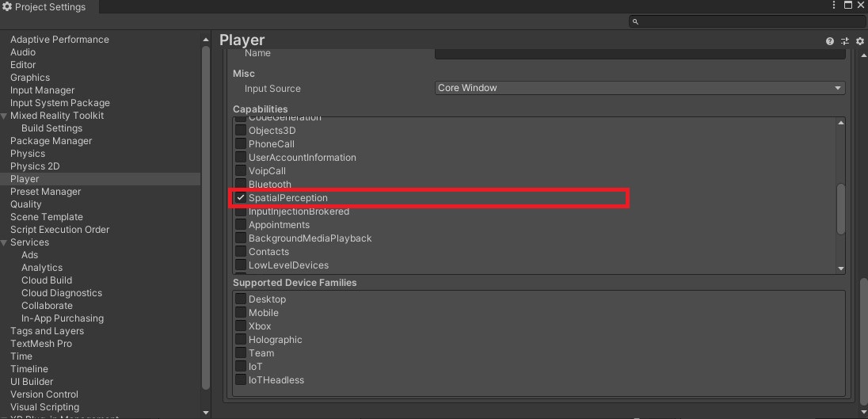The height and width of the screenshot is (419, 868).
Task: Open In-App Purchasing settings
Action: pyautogui.click(x=63, y=318)
